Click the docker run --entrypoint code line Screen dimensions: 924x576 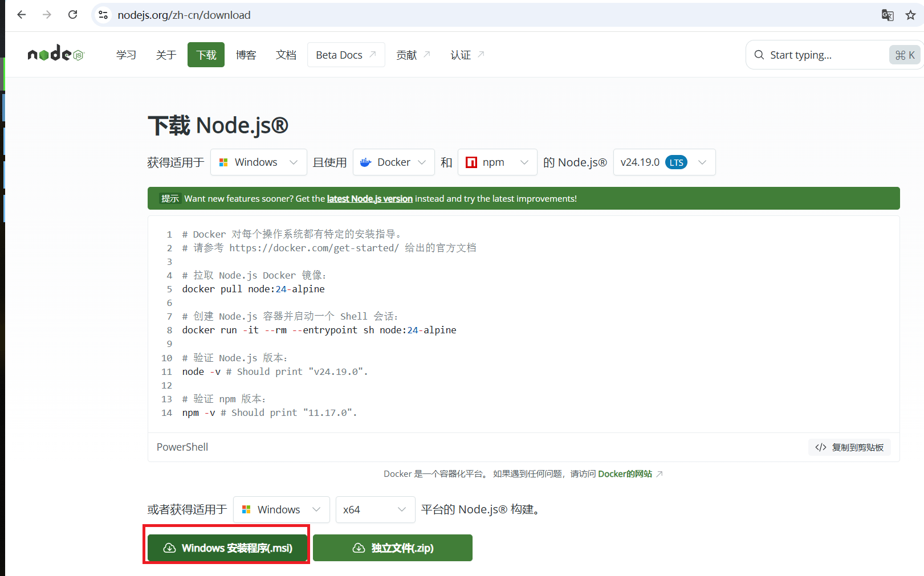click(x=319, y=330)
